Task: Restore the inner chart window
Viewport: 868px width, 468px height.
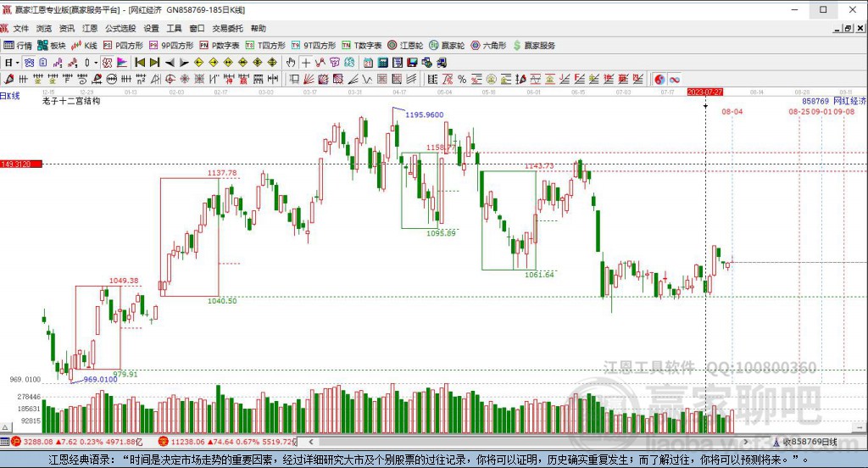Action: pyautogui.click(x=848, y=28)
